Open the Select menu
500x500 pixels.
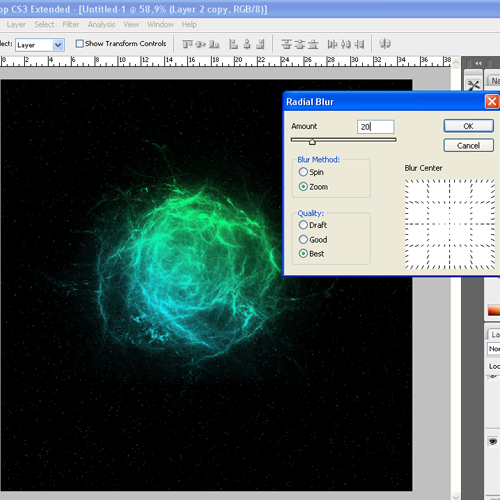[44, 25]
